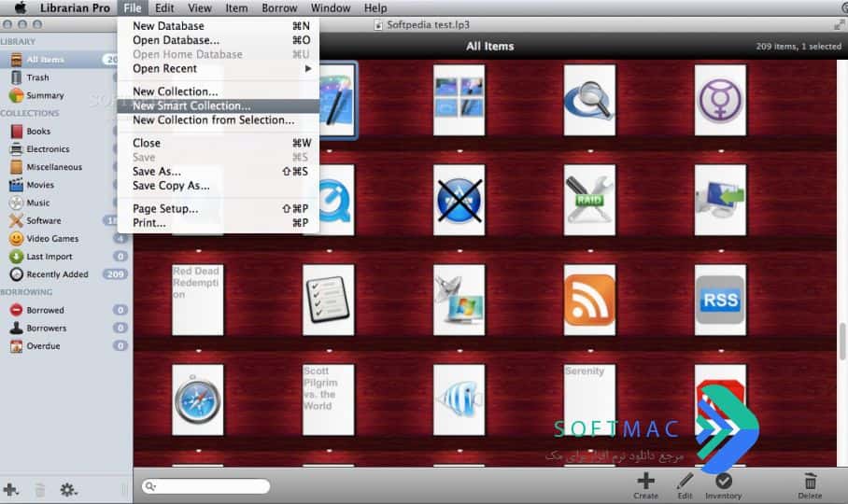Open the Item menu
Viewport: 848px width, 504px height.
click(x=236, y=8)
